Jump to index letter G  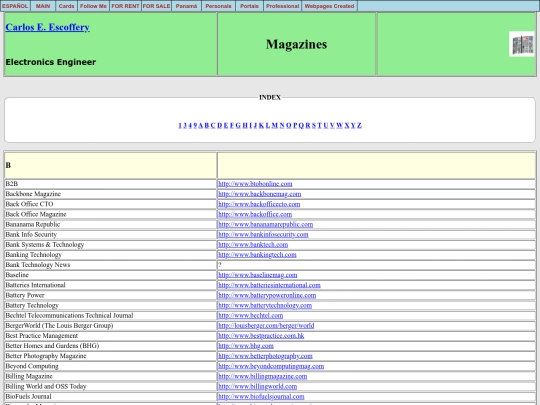238,125
